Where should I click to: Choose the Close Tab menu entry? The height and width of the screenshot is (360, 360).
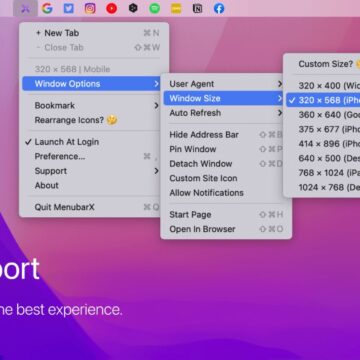[x=94, y=47]
